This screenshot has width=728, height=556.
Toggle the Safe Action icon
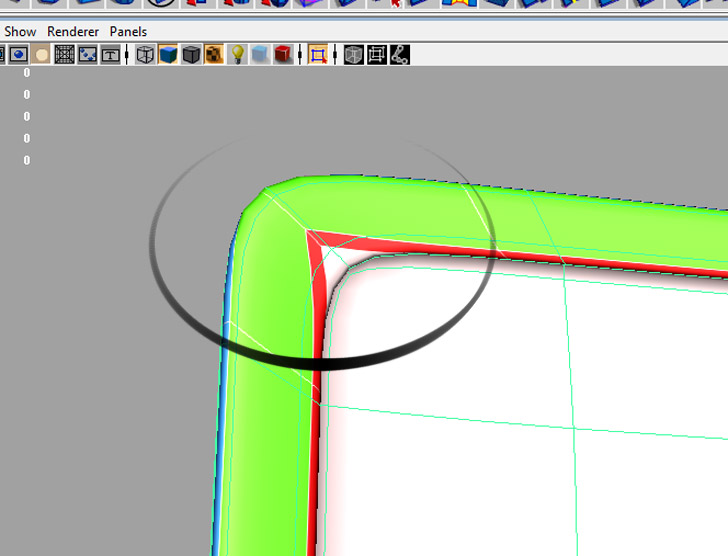pyautogui.click(x=87, y=55)
